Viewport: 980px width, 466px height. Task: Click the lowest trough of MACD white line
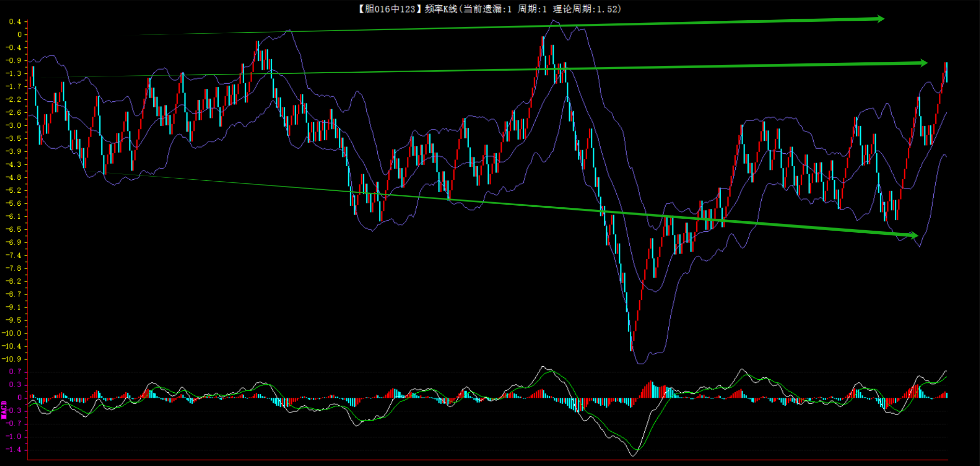click(633, 456)
